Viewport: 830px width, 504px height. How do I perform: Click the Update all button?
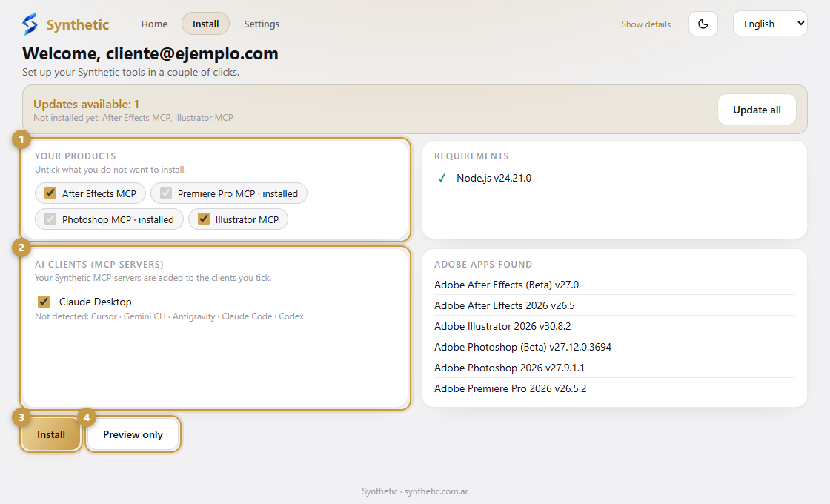757,110
